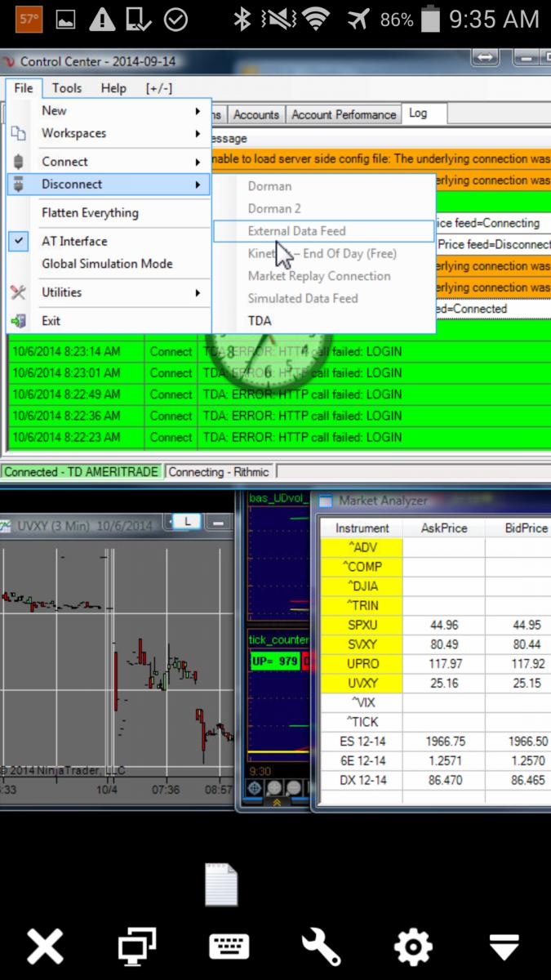Expand the Disconnect submenu arrow
The height and width of the screenshot is (980, 551).
198,185
